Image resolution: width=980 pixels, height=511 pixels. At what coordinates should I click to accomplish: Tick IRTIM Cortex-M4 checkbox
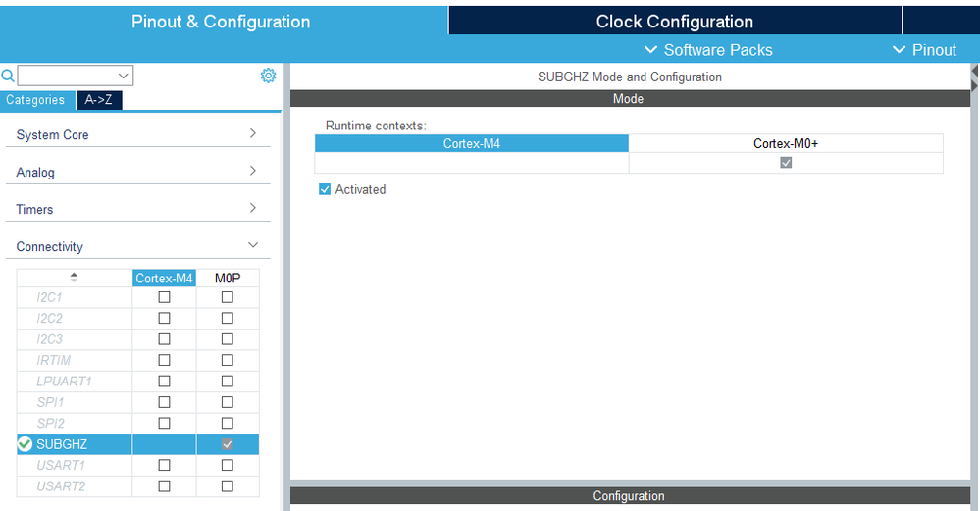[164, 360]
